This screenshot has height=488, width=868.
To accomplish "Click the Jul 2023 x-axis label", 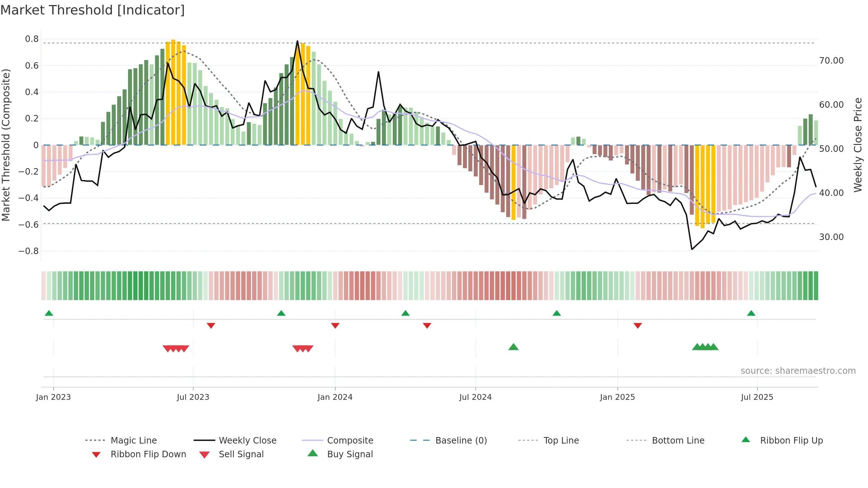I will (193, 397).
